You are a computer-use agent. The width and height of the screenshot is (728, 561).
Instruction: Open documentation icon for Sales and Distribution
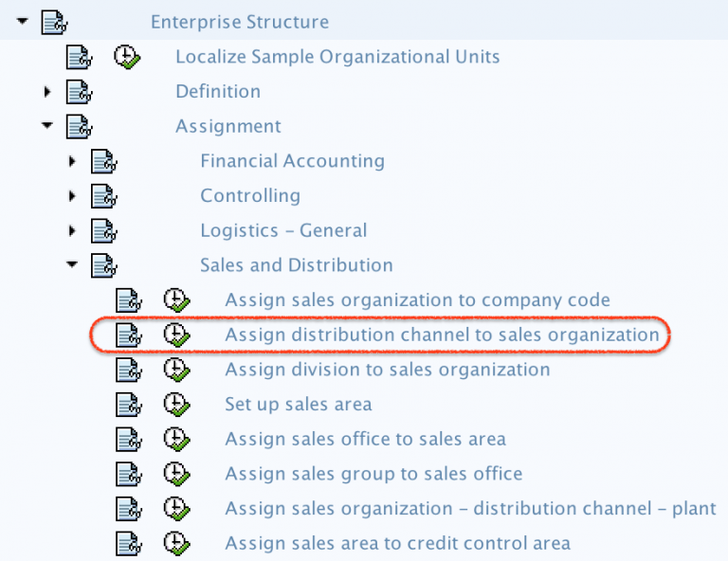click(x=104, y=265)
